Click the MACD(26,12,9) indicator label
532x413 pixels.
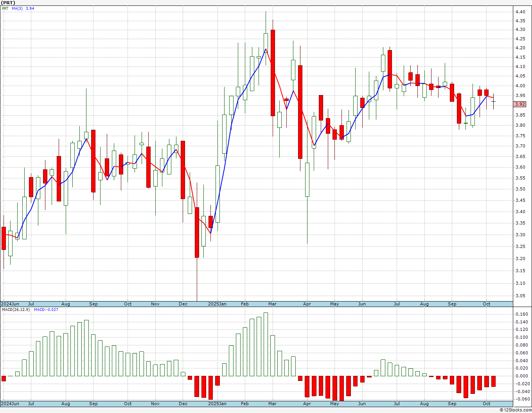[x=16, y=310]
